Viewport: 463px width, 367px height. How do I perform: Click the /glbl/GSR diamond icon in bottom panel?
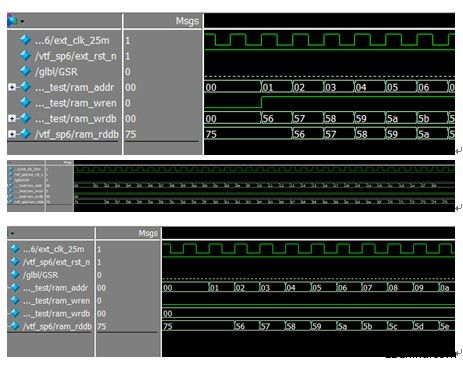point(15,274)
